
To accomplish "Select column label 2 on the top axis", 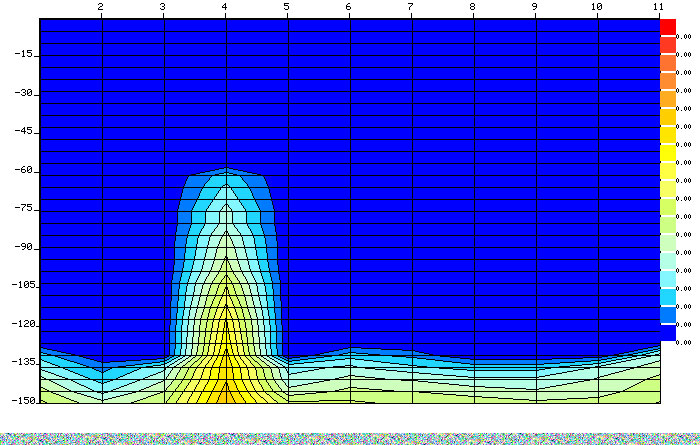I will click(101, 7).
